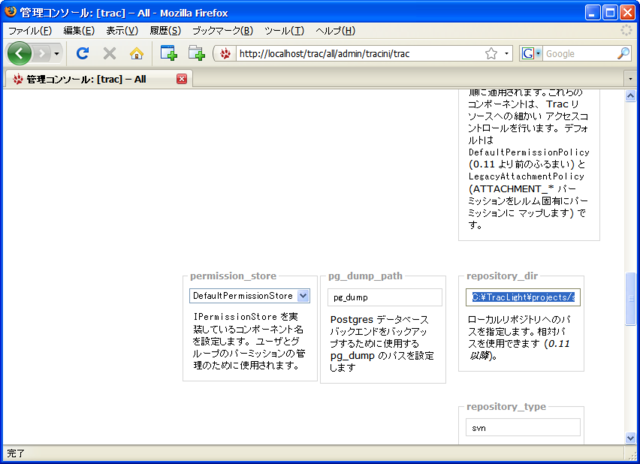Viewport: 640px width, 464px height.
Task: Click the vertical scrollbar thumb
Action: (x=630, y=299)
